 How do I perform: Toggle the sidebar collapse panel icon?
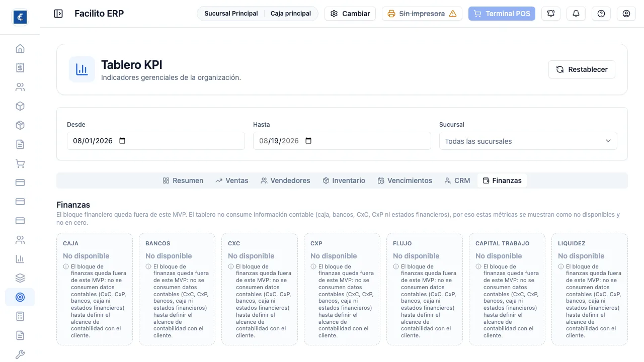click(58, 14)
